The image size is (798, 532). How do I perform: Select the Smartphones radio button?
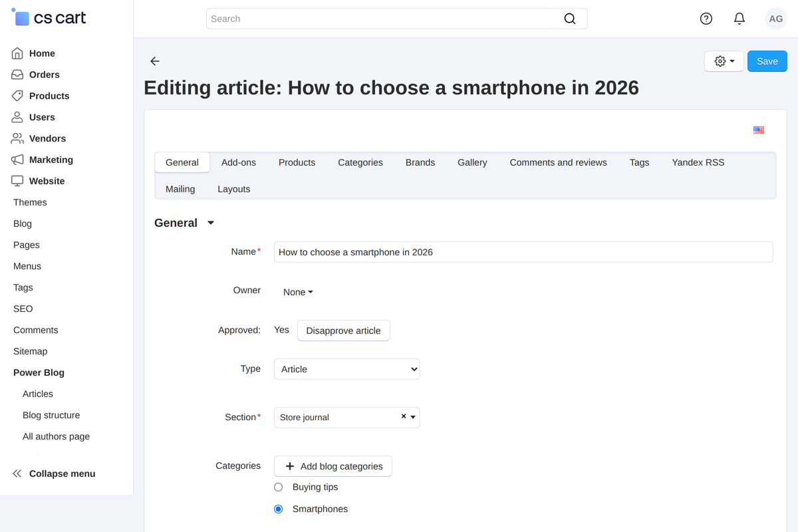click(279, 509)
